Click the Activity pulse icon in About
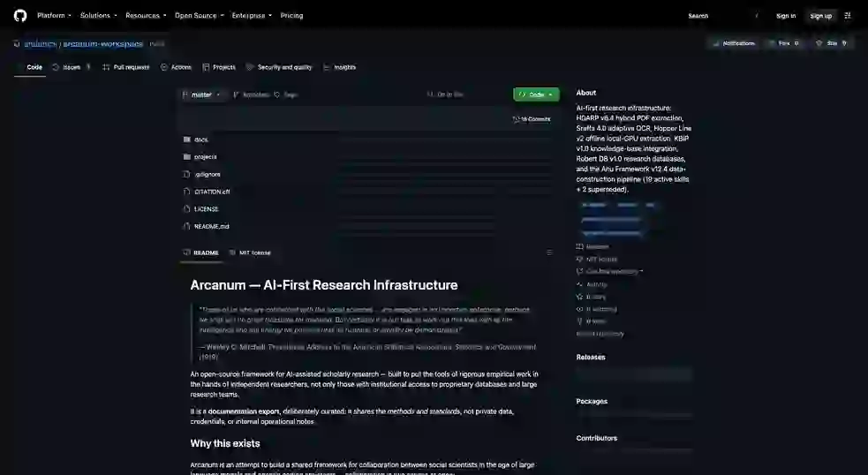 click(x=579, y=284)
